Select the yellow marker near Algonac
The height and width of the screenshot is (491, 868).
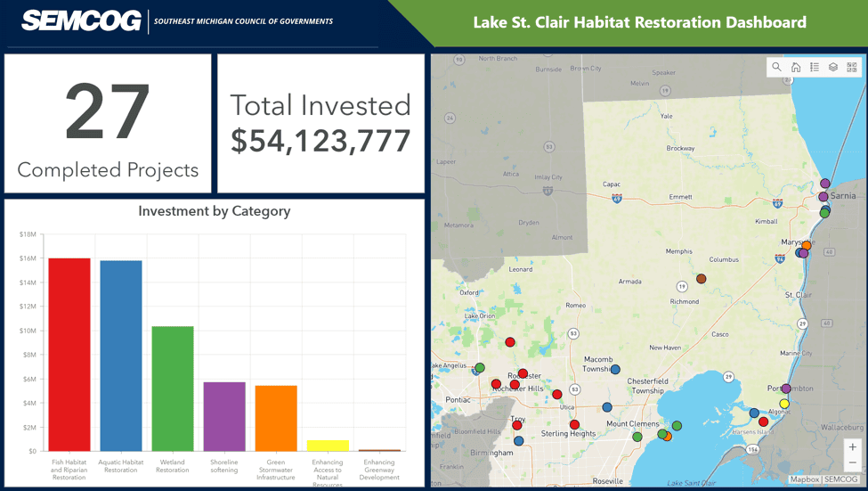tap(784, 404)
